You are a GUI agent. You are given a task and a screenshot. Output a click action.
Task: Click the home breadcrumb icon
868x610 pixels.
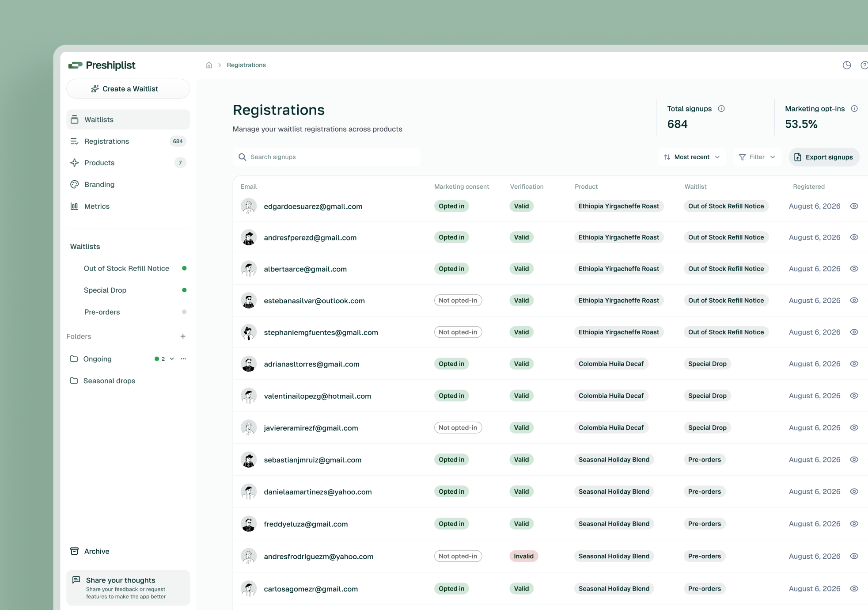click(x=209, y=65)
